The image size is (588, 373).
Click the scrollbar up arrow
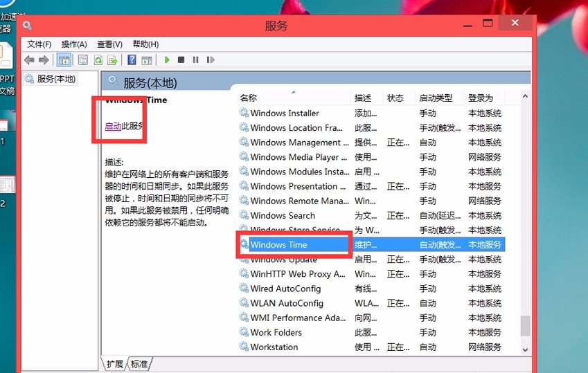tap(525, 96)
